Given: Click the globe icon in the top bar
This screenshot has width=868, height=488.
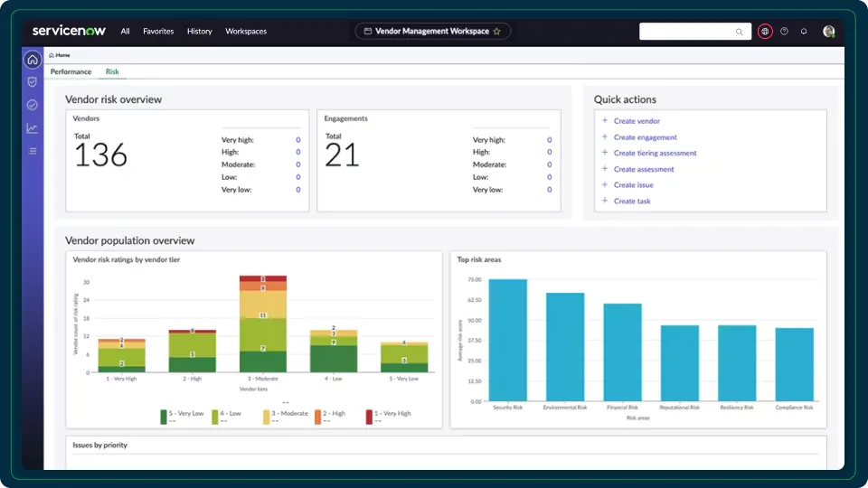Looking at the screenshot, I should pos(765,32).
